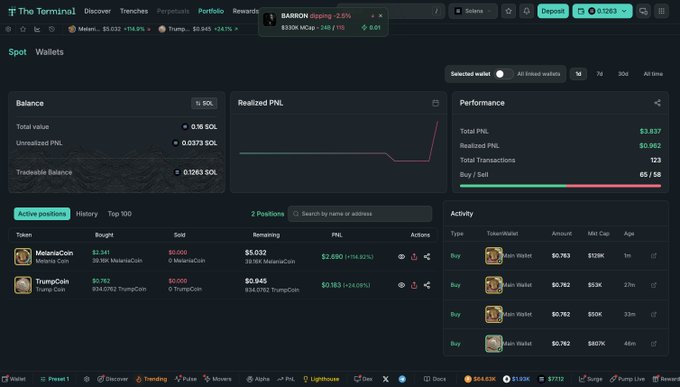Share the MelaniaCoin position
The width and height of the screenshot is (680, 387).
coord(427,256)
